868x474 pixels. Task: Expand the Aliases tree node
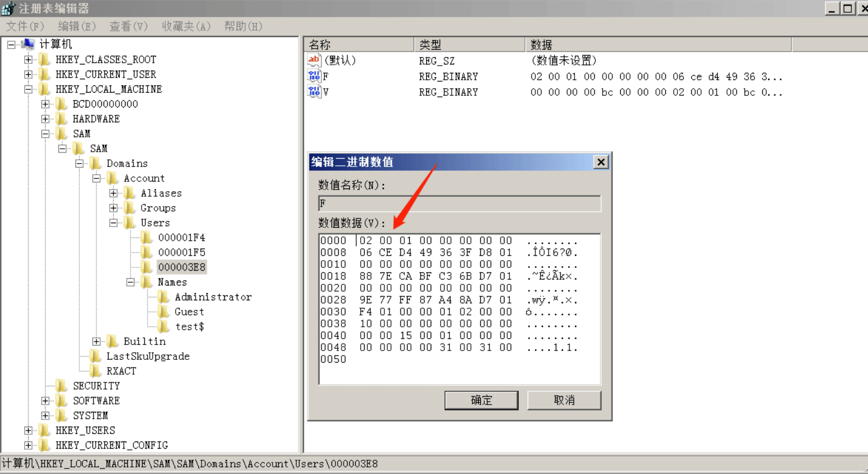point(113,193)
